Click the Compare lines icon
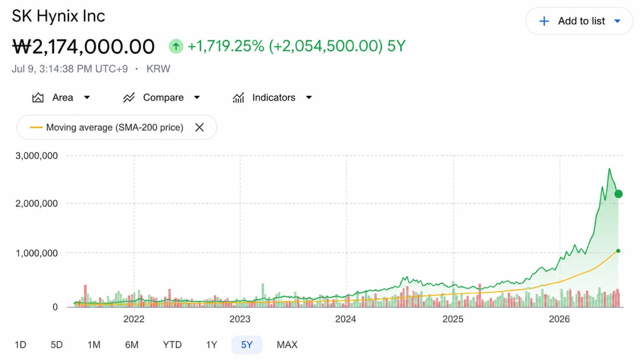The image size is (644, 360). 128,98
